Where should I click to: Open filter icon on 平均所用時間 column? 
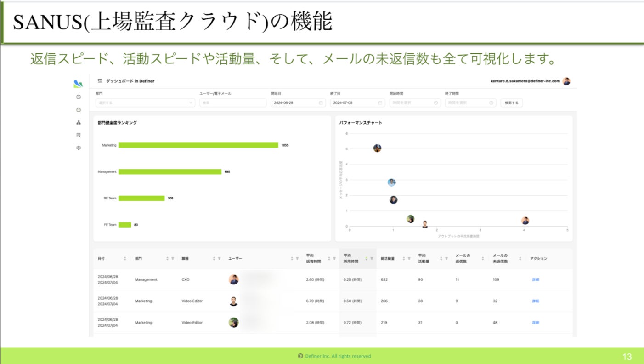click(372, 259)
